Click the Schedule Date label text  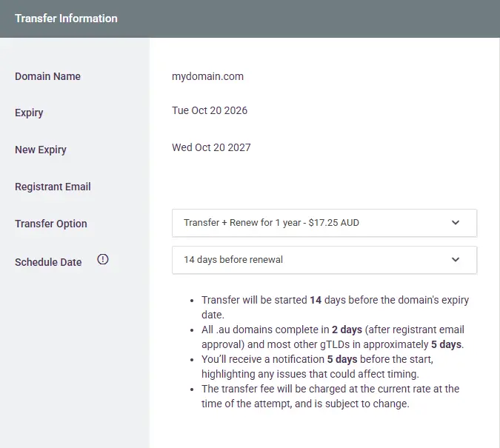[x=48, y=262]
